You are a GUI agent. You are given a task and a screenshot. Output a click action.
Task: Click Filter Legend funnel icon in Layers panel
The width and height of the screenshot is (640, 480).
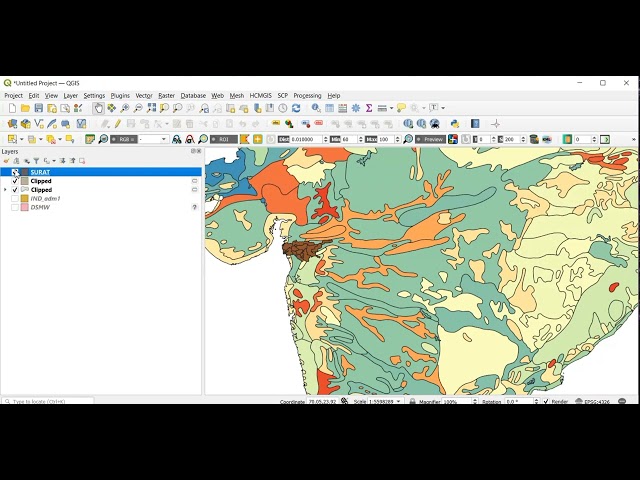[36, 161]
